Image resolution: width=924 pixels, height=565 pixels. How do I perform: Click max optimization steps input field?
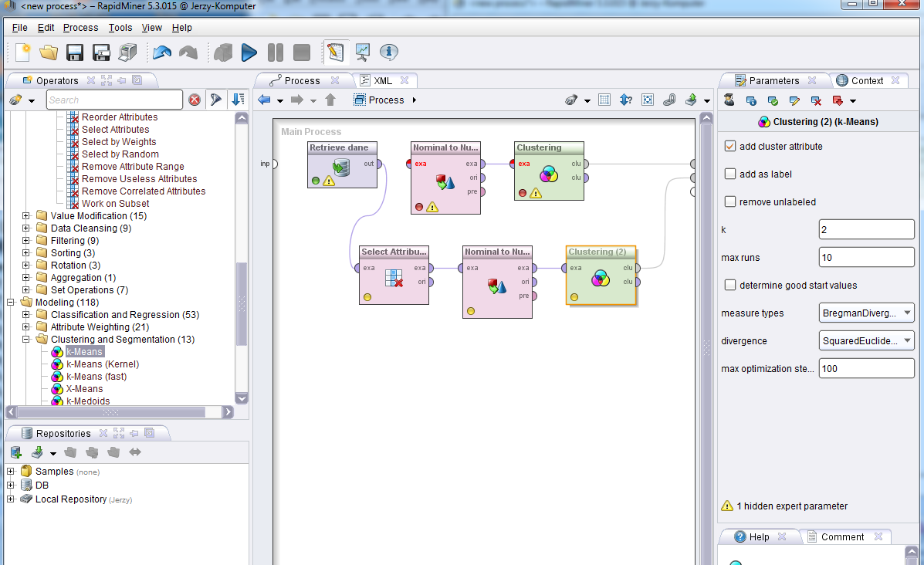pos(866,368)
